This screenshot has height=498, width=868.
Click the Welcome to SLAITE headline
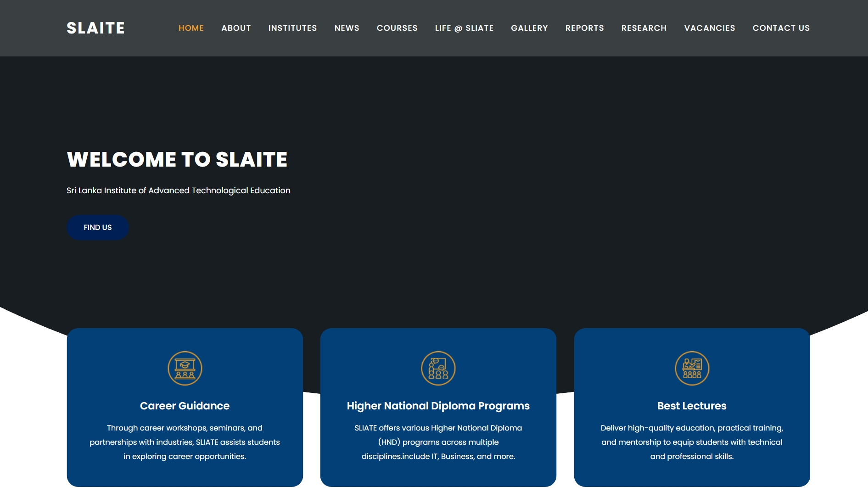click(x=177, y=160)
